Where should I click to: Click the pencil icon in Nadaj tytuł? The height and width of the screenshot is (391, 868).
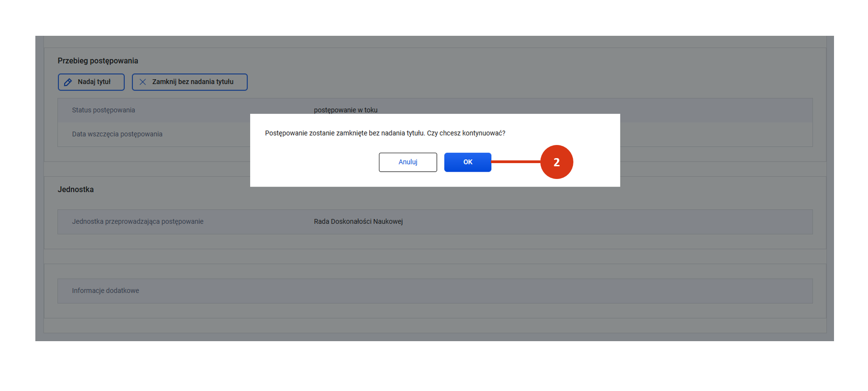tap(68, 82)
